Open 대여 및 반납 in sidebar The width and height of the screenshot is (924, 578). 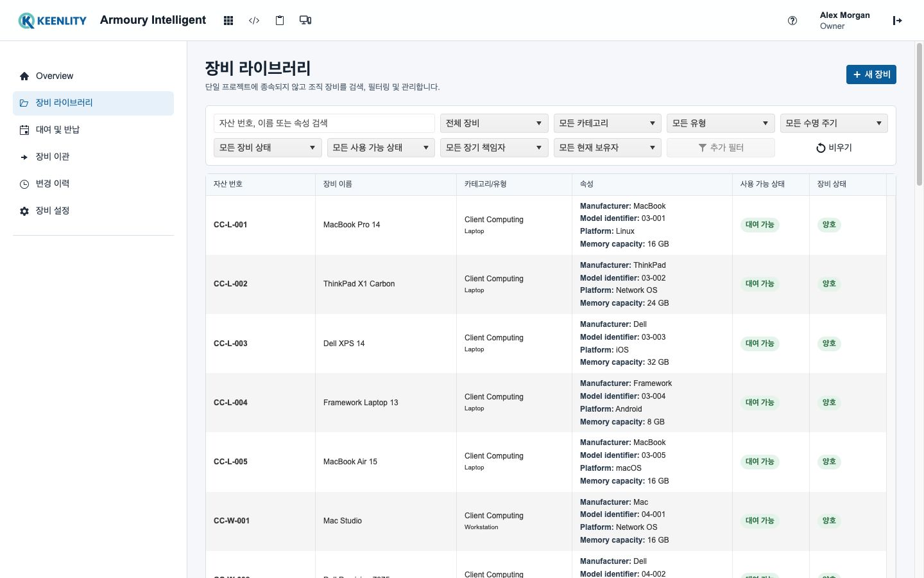coord(93,130)
